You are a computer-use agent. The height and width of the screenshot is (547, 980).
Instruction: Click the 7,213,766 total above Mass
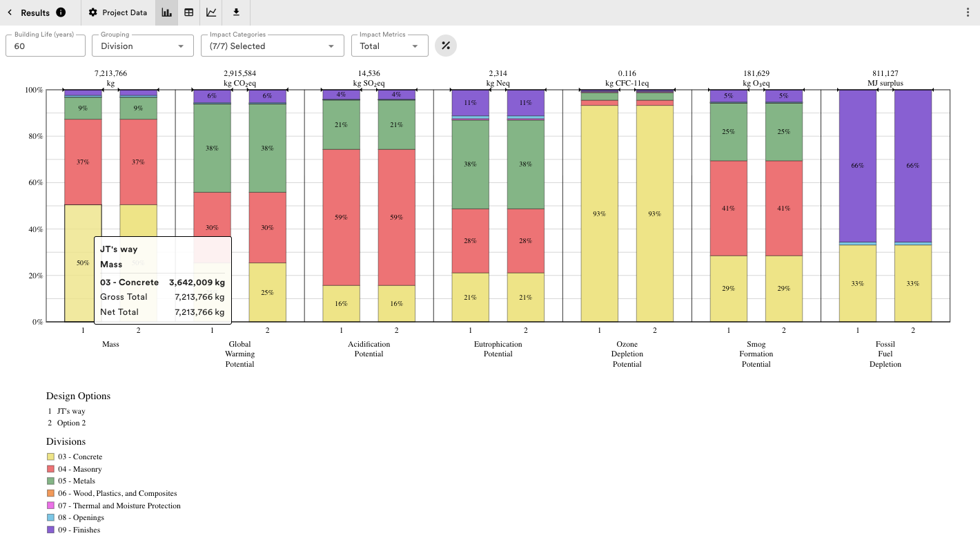pos(110,73)
